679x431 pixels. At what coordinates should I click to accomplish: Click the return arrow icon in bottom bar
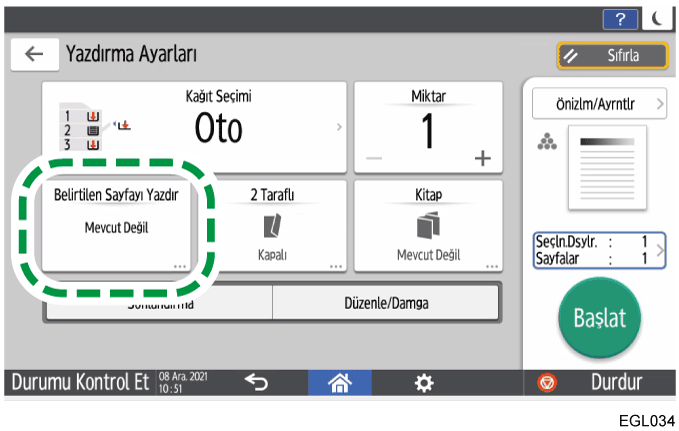coord(256,382)
